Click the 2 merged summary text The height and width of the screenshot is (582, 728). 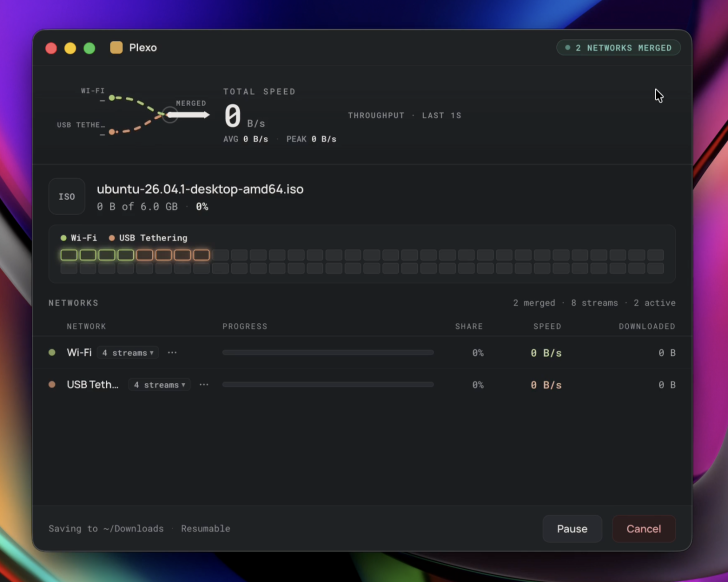coord(534,303)
